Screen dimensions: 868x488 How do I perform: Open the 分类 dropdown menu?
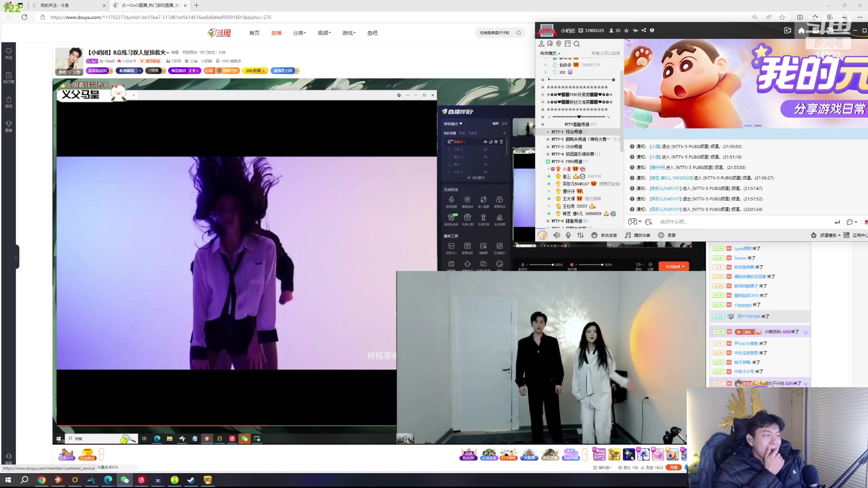(299, 33)
